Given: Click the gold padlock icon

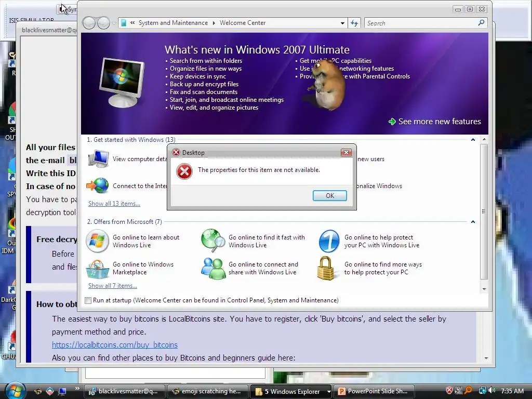Looking at the screenshot, I should pos(326,268).
